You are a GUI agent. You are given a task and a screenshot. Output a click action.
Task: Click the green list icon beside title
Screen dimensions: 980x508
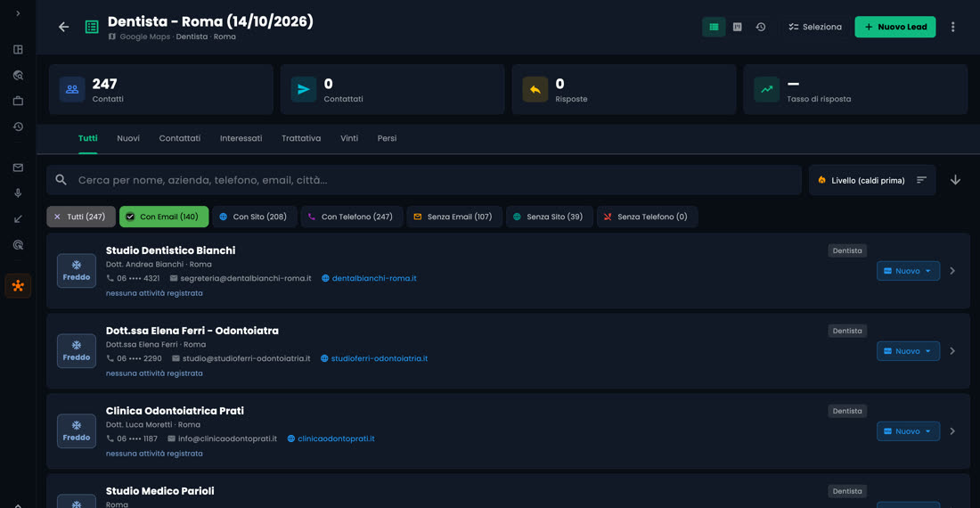(92, 27)
